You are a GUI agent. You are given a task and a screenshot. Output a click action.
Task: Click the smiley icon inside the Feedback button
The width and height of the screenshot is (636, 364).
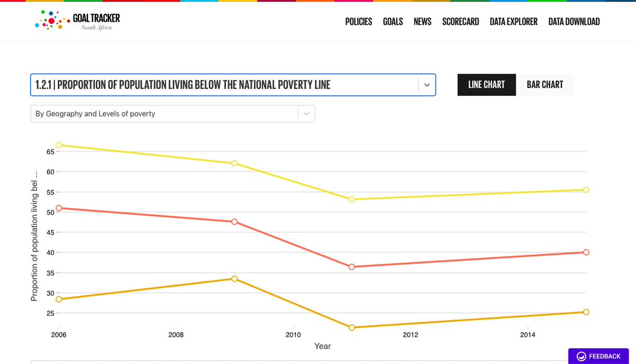pos(582,356)
